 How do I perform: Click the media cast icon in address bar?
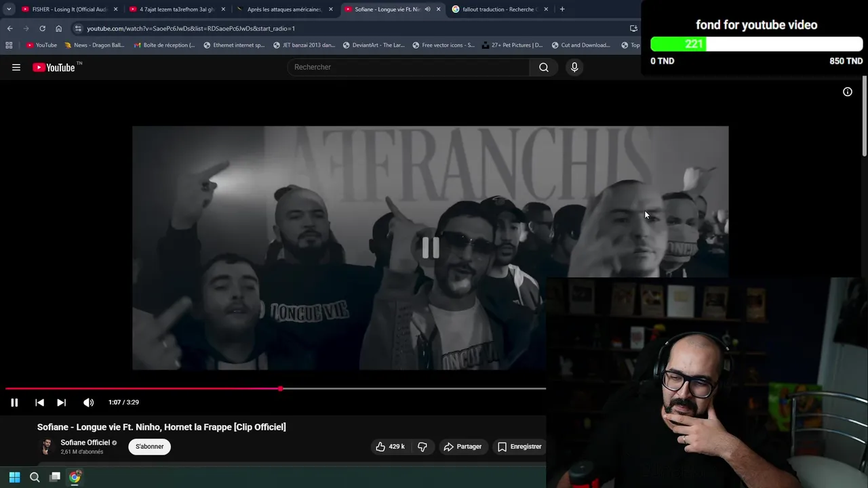[633, 28]
